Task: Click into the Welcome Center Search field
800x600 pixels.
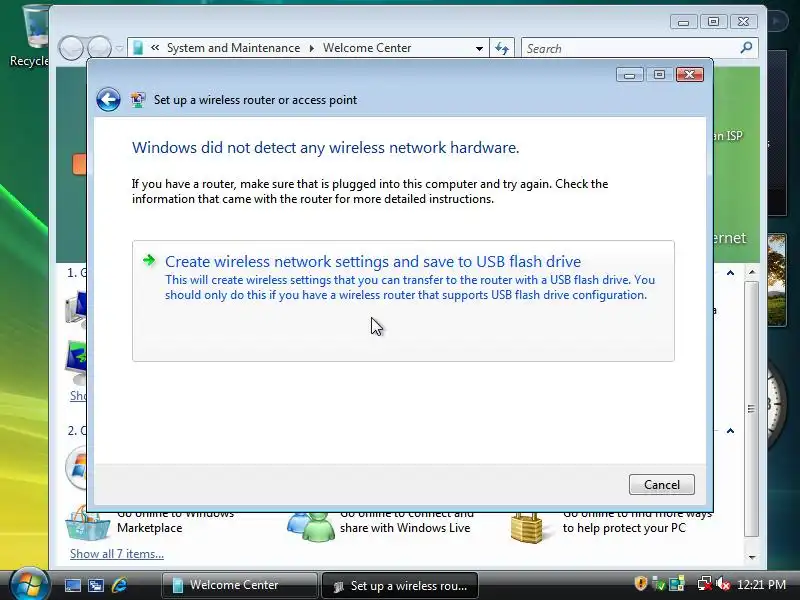Action: (630, 48)
